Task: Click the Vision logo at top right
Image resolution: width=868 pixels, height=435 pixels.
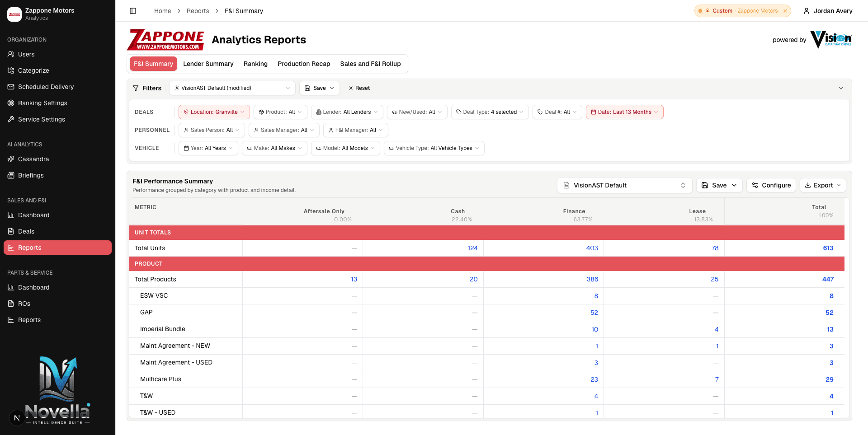Action: click(831, 39)
